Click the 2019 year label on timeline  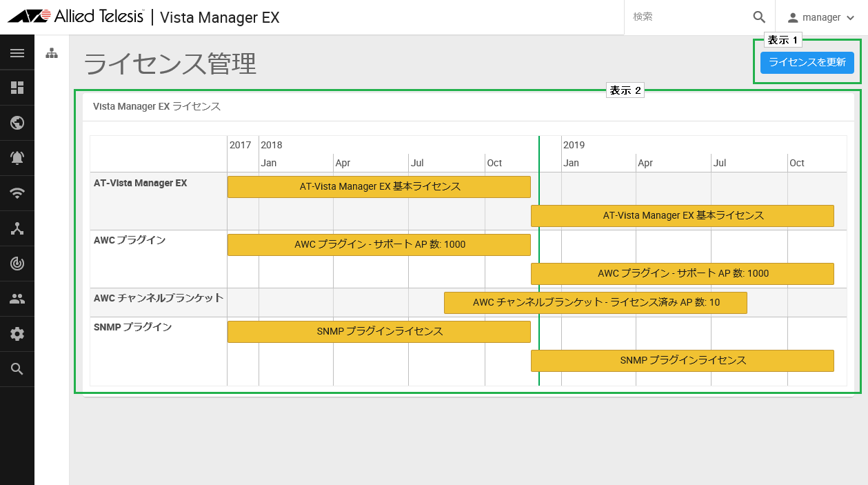(x=574, y=145)
